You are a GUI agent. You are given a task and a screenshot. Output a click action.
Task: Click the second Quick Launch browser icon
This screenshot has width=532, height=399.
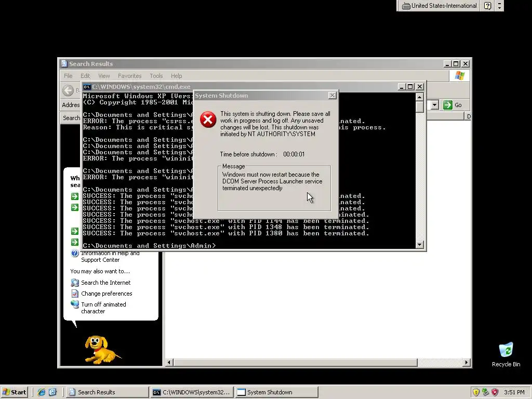53,392
